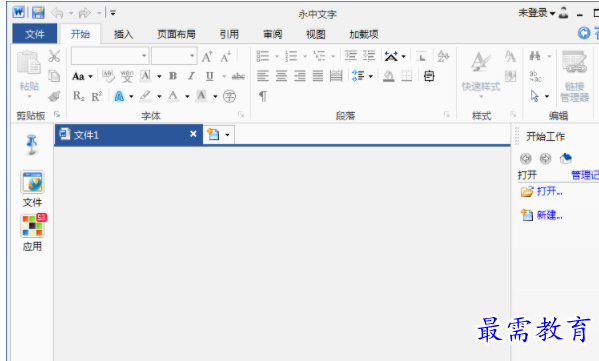Toggle strikethrough abc formatting
The image size is (599, 361).
click(x=238, y=76)
